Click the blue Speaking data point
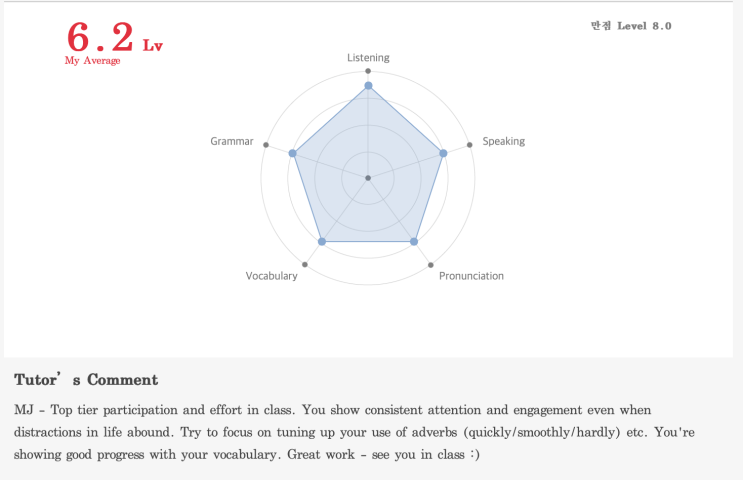This screenshot has height=480, width=743. click(x=443, y=153)
